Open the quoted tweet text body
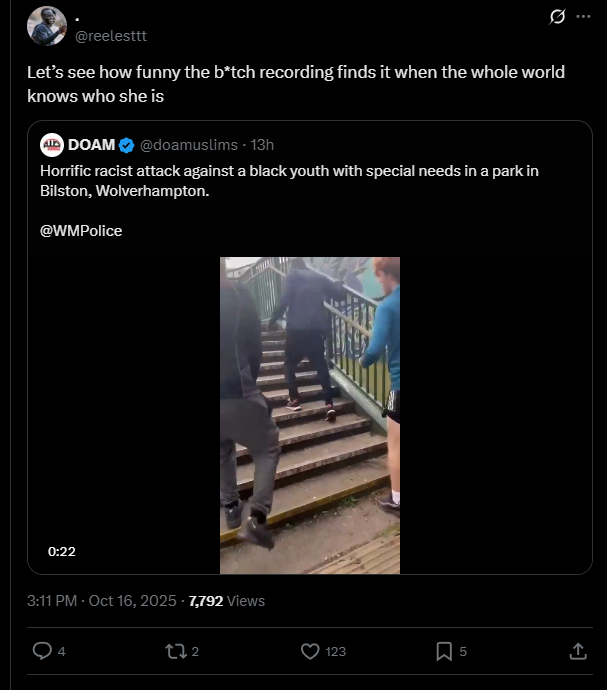 click(289, 180)
